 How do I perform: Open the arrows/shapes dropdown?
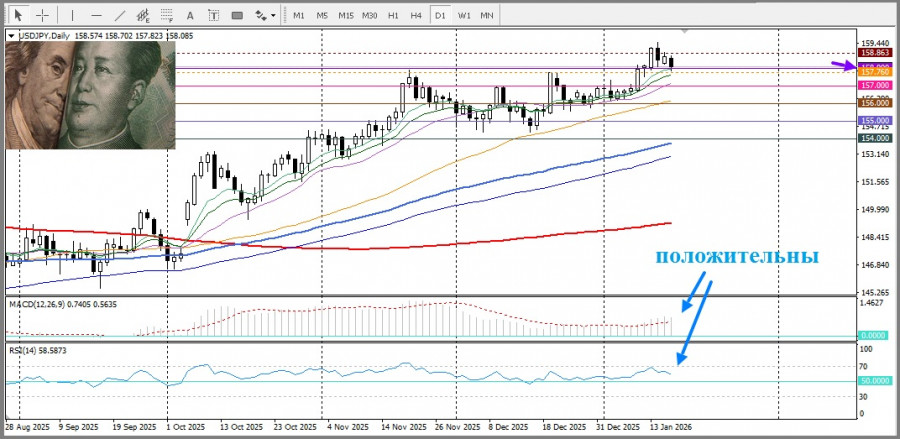tap(264, 15)
